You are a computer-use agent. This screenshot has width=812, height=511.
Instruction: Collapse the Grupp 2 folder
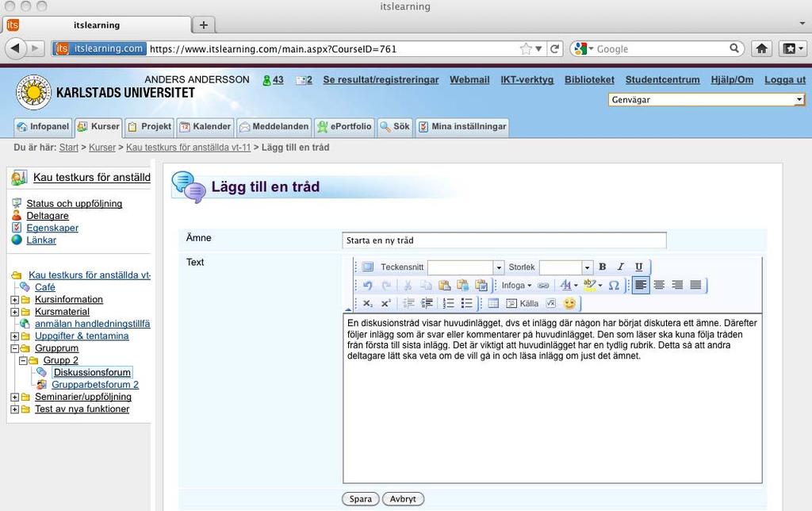[23, 360]
